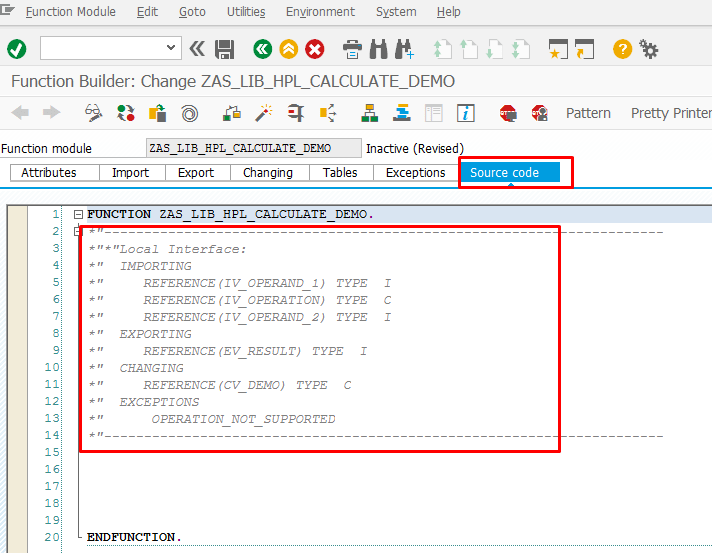Open the Utilities menu
The image size is (712, 553).
click(x=246, y=12)
